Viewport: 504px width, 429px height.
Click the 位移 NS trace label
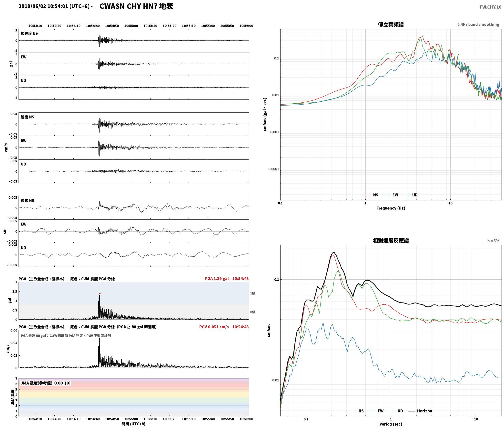click(27, 201)
